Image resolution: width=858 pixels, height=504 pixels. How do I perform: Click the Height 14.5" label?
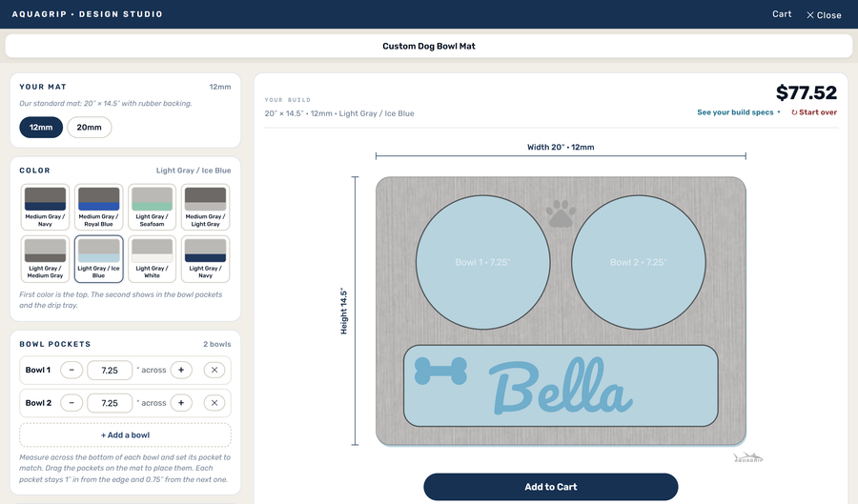[343, 311]
